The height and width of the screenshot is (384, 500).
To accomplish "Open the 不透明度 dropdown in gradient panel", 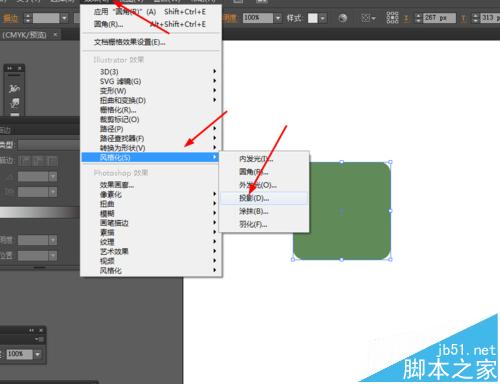I will (x=53, y=240).
